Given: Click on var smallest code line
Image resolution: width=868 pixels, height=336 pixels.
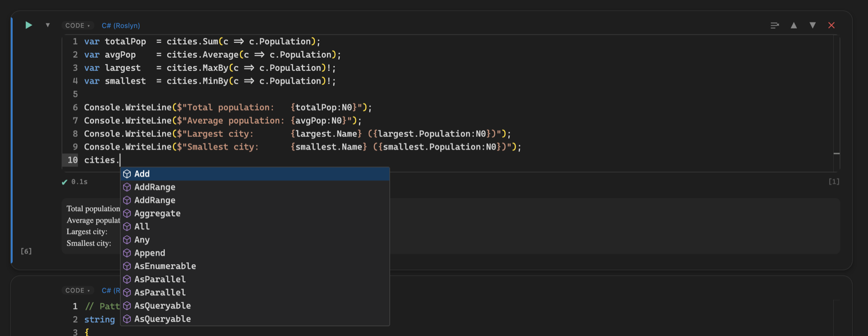Looking at the screenshot, I should tap(210, 81).
